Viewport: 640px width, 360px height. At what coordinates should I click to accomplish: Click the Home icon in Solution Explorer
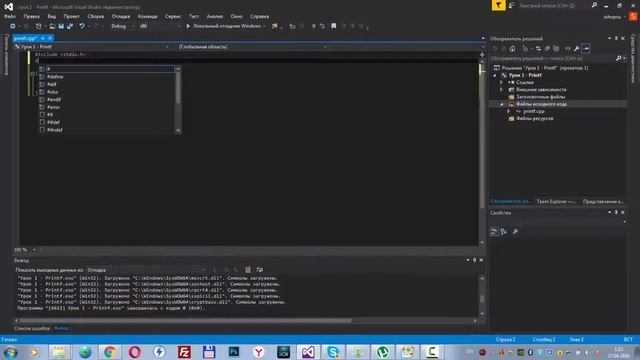(512, 49)
